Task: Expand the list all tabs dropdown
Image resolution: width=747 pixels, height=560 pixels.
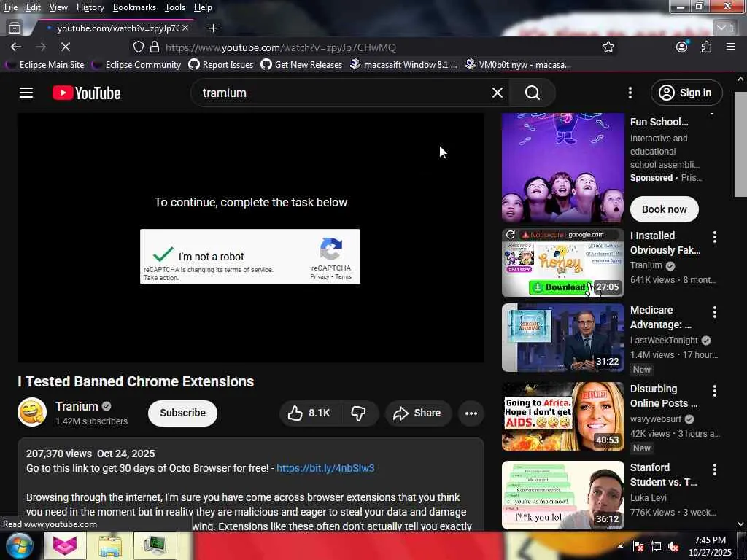Action: [x=726, y=28]
